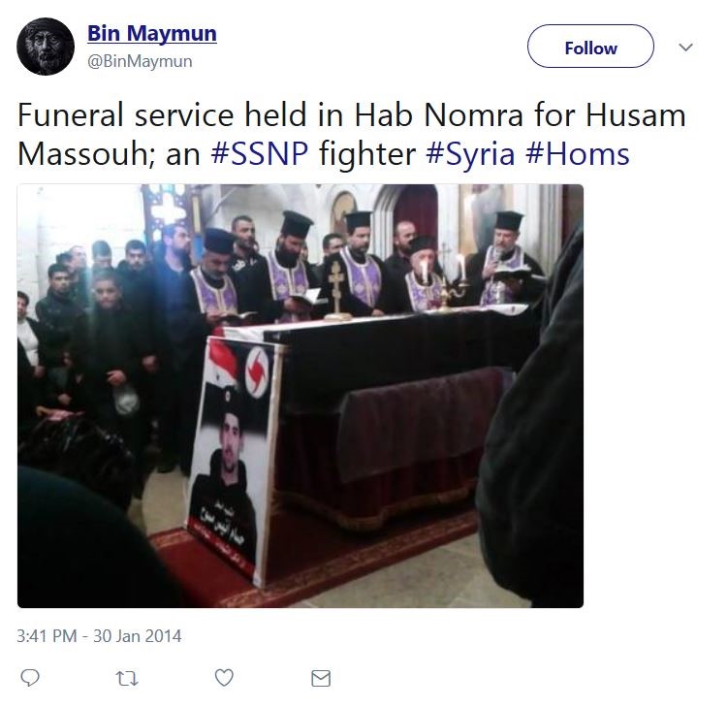Share the tweet via the envelope icon
The image size is (728, 708).
(x=321, y=678)
